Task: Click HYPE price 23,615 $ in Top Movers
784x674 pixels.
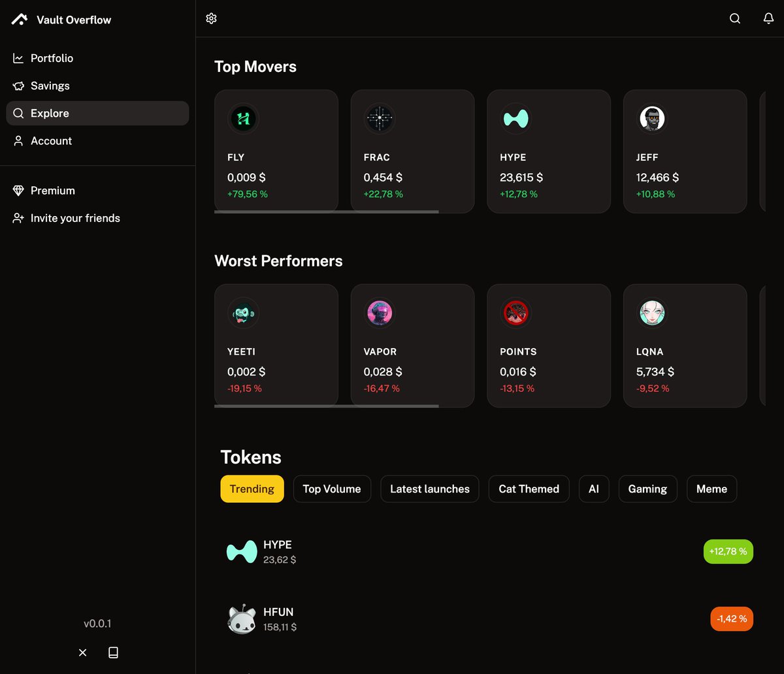Action: (521, 177)
